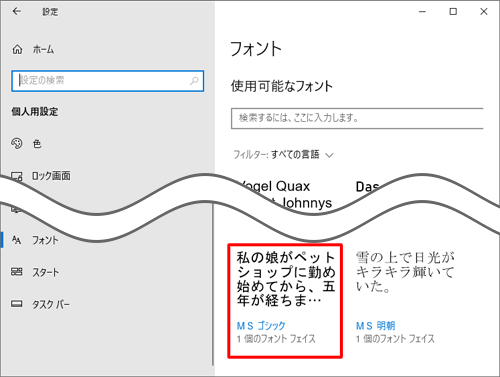Click the 個人用設定 heading
The height and width of the screenshot is (377, 500).
35,112
